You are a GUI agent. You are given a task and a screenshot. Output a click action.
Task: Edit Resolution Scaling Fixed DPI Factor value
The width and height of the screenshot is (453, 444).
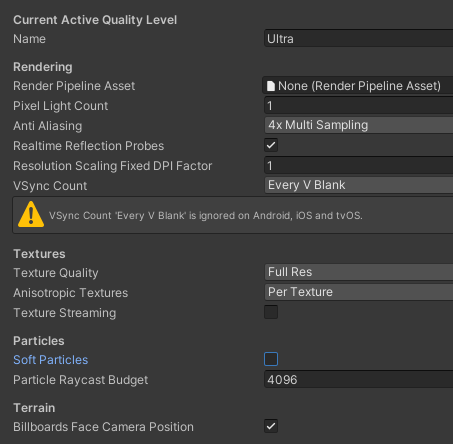pyautogui.click(x=359, y=166)
